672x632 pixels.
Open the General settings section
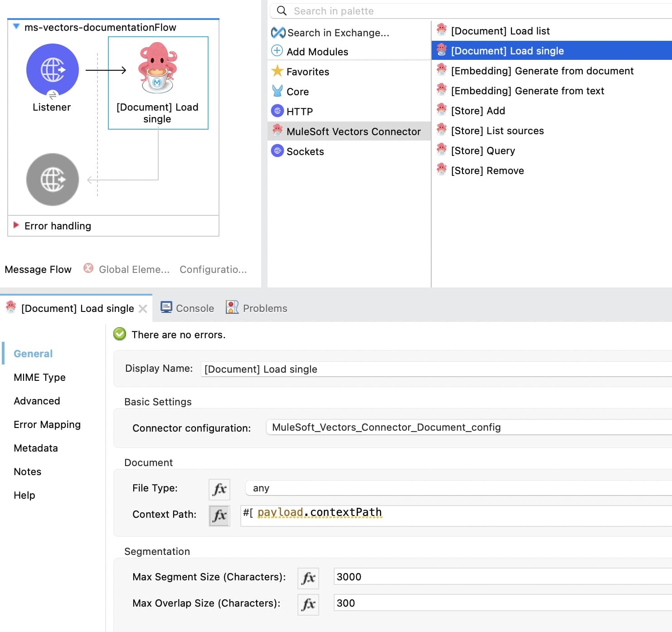tap(33, 354)
